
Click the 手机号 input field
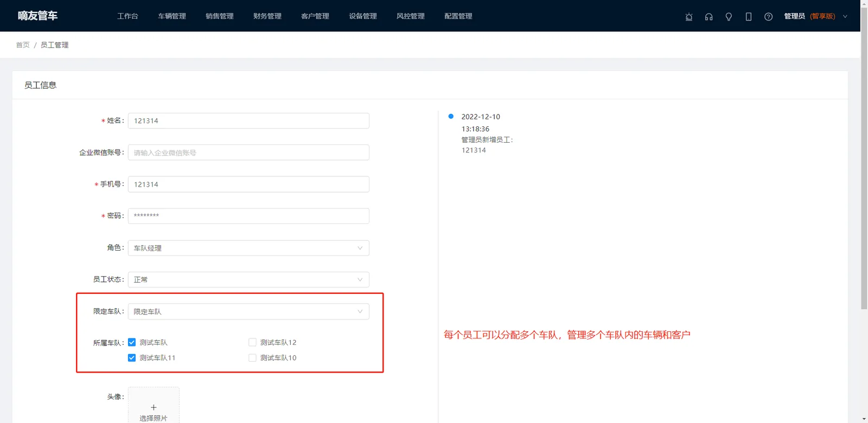point(248,184)
